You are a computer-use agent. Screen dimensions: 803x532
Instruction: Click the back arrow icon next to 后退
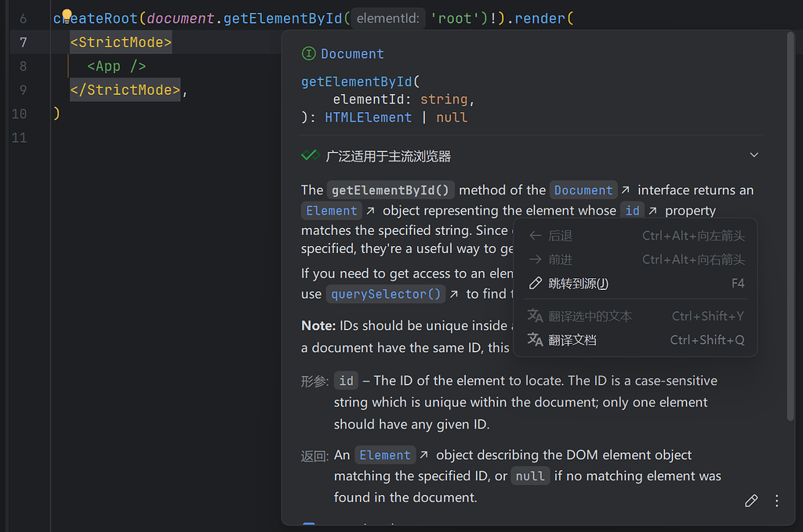pos(535,236)
